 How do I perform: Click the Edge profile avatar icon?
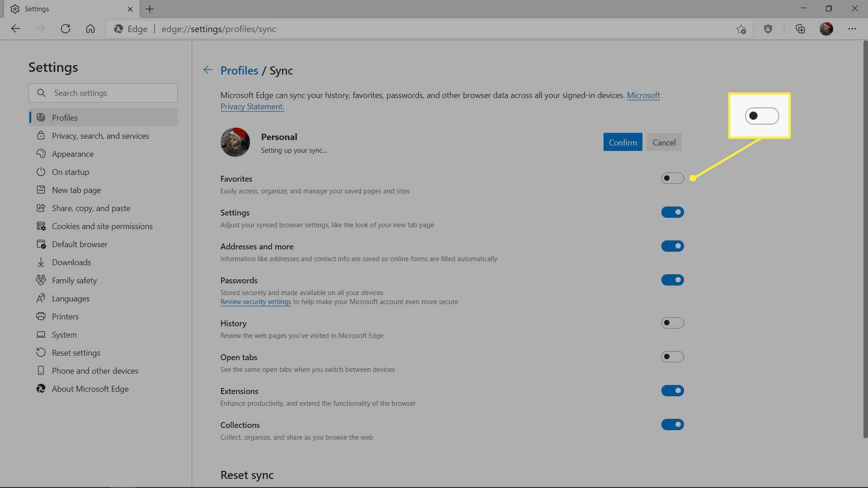coord(826,28)
